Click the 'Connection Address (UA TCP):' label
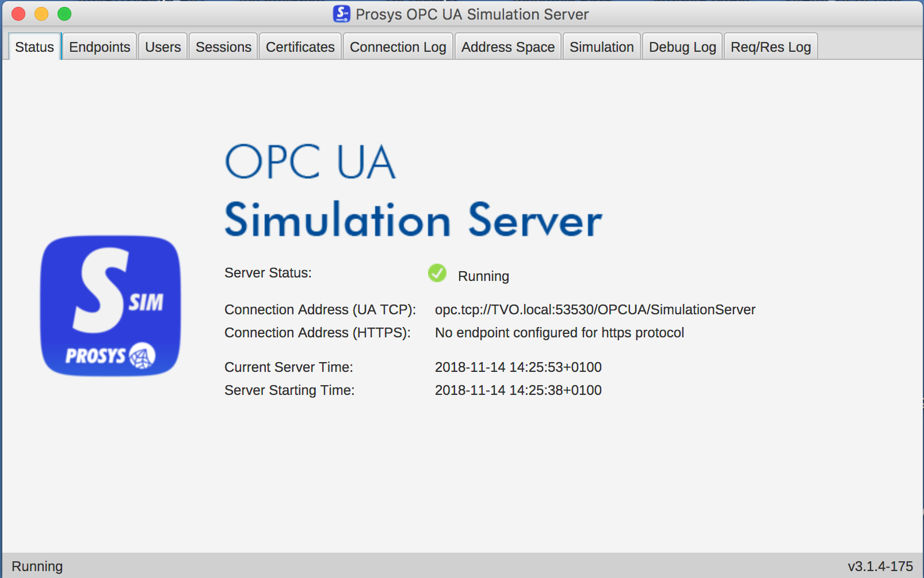Screen dimensions: 924x578 click(x=320, y=310)
